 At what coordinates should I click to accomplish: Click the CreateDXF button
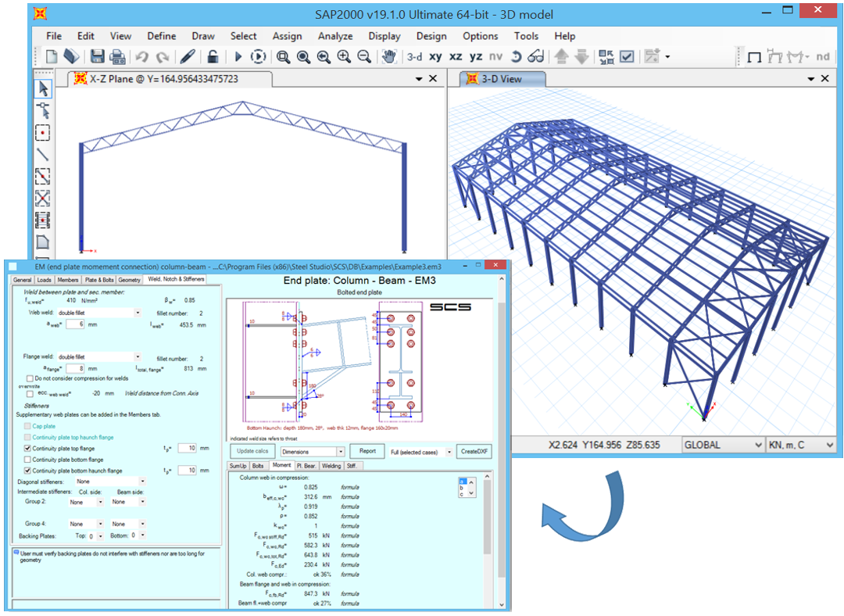[474, 451]
